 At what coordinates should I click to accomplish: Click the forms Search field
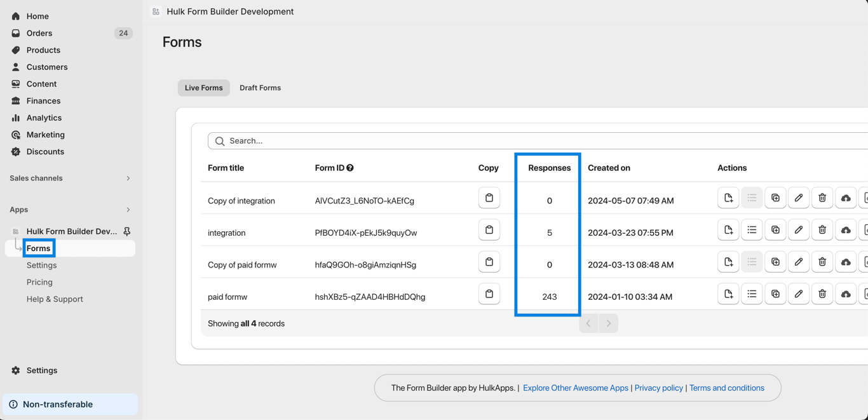pyautogui.click(x=540, y=141)
